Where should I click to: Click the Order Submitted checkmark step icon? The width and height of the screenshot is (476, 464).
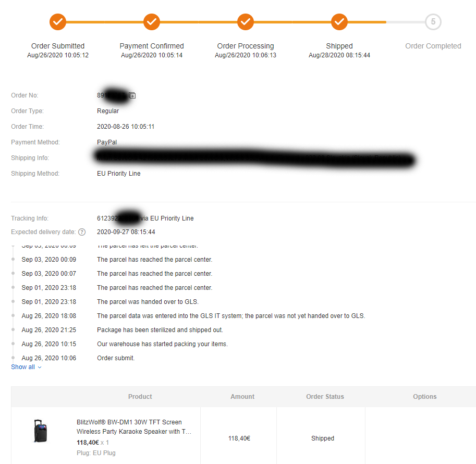tap(58, 22)
